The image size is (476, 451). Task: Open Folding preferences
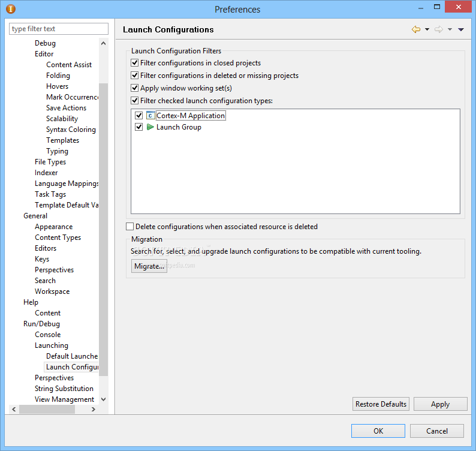pos(58,76)
